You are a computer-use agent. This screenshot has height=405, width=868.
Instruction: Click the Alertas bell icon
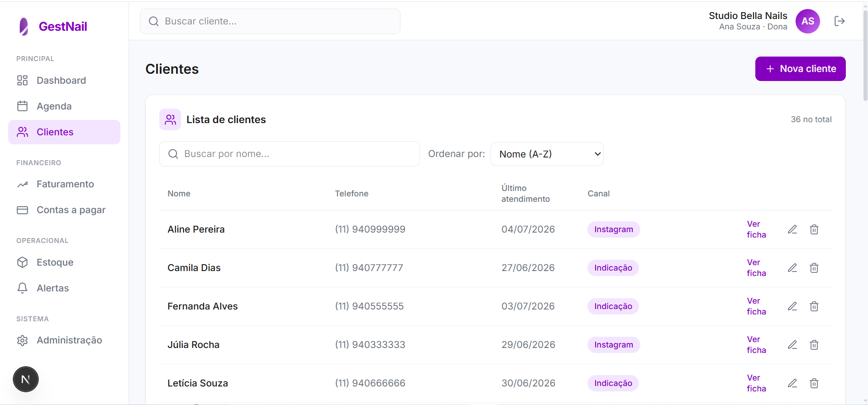(x=22, y=288)
